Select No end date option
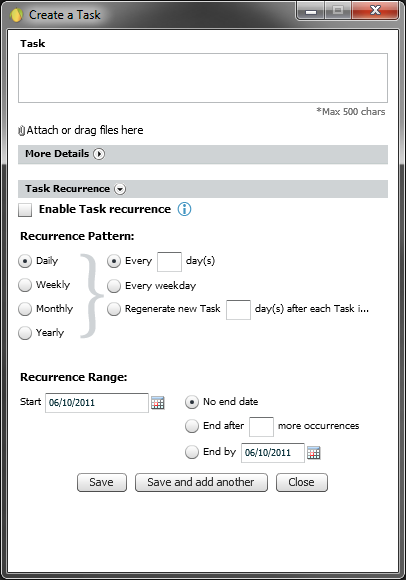Screen dimensions: 406x580 point(192,402)
